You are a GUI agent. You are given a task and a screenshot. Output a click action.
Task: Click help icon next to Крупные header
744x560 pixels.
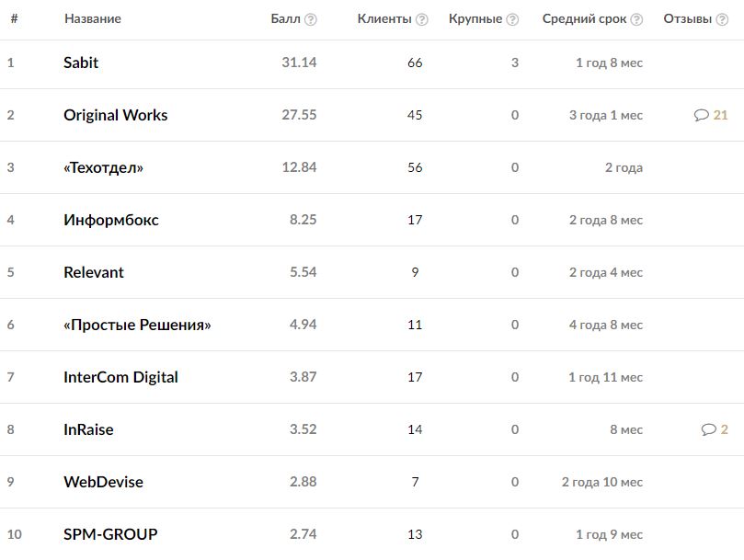pyautogui.click(x=512, y=19)
